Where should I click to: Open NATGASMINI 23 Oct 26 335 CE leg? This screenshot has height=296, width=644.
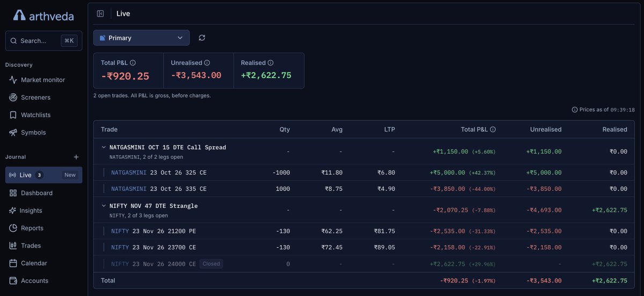(x=159, y=189)
